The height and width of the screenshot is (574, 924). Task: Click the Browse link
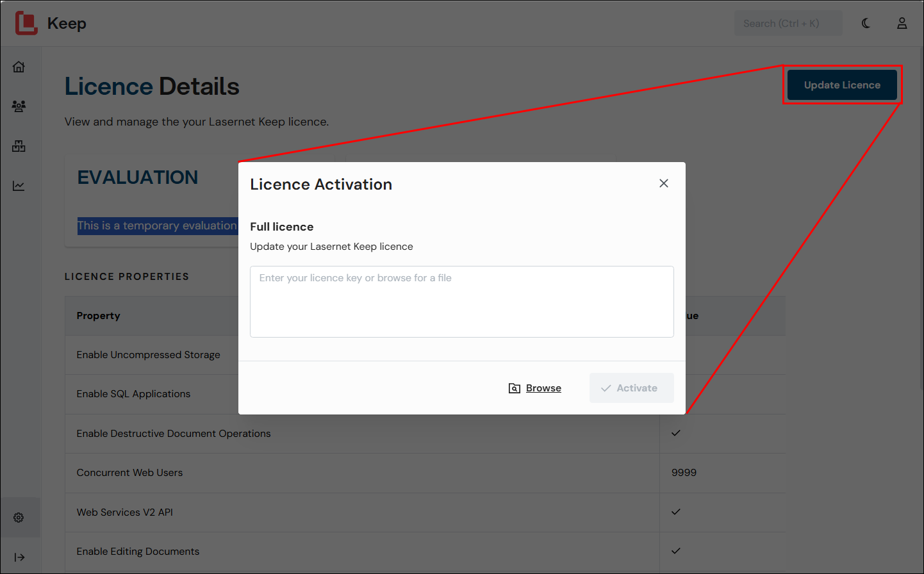pyautogui.click(x=543, y=388)
